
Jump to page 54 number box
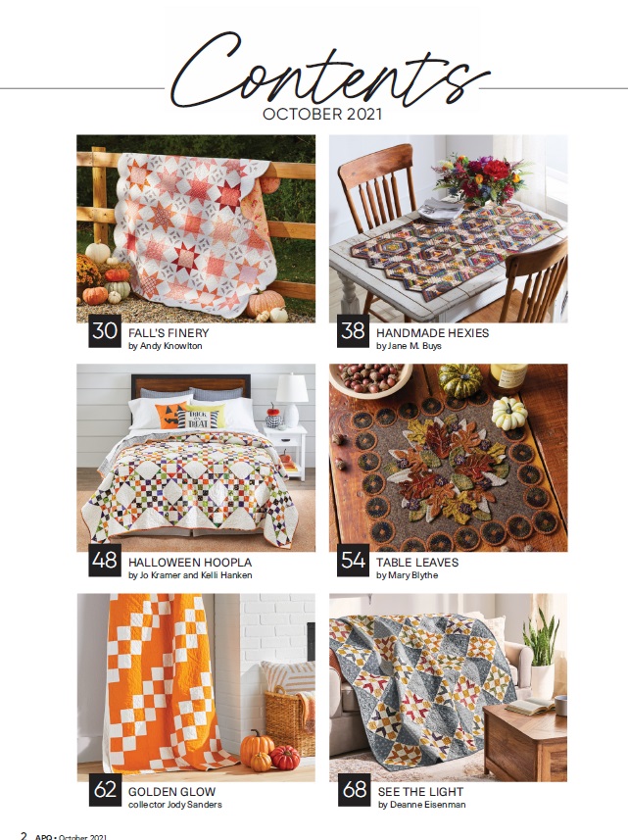(354, 561)
